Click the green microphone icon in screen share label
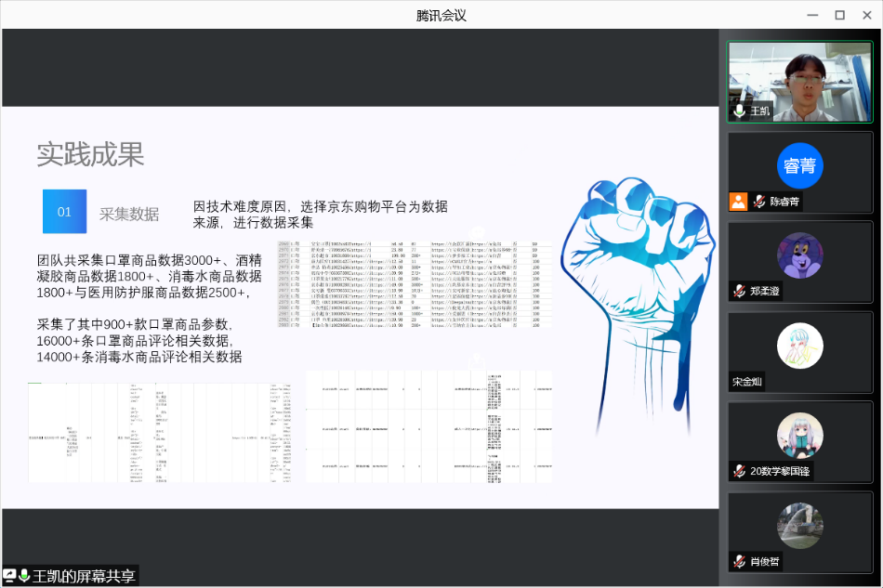Screen dimensions: 883x588 24,577
